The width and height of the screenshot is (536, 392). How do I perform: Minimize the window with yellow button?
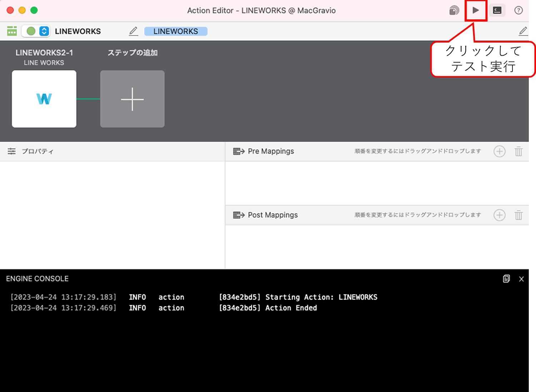click(x=22, y=10)
